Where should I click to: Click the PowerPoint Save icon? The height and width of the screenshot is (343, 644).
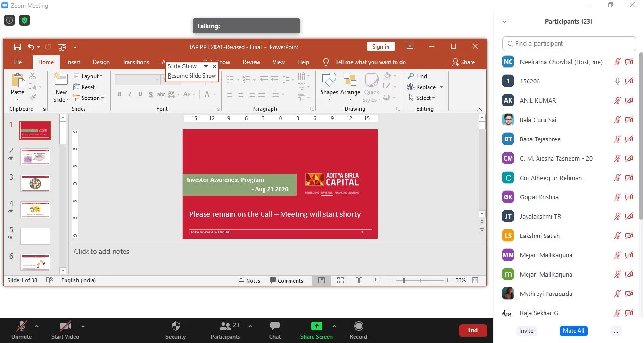click(x=17, y=47)
